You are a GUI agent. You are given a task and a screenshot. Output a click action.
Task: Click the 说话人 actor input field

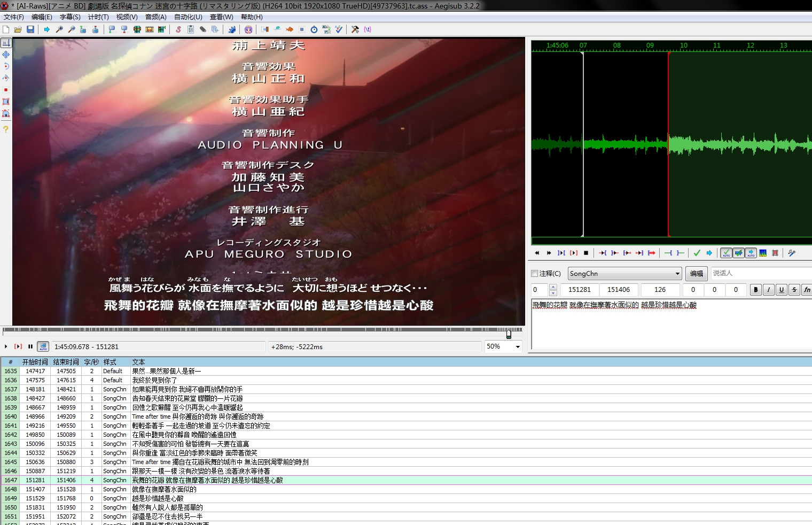pyautogui.click(x=761, y=273)
